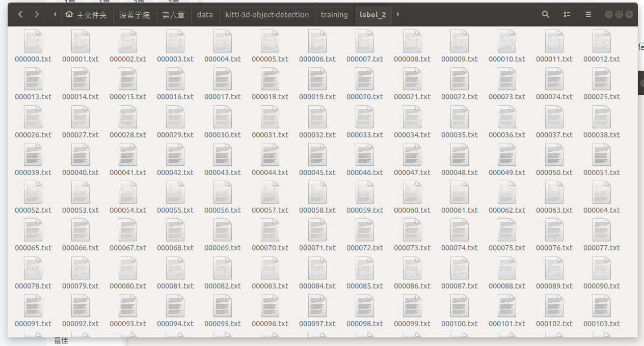This screenshot has height=346, width=644.
Task: Show earlier path segments with the left triangle
Action: [55, 15]
